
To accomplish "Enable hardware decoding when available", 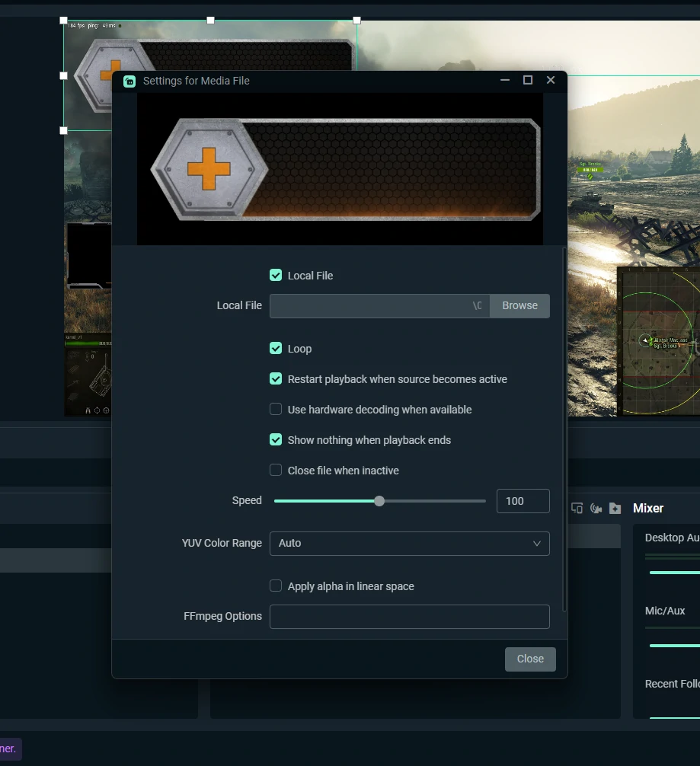I will click(x=275, y=409).
